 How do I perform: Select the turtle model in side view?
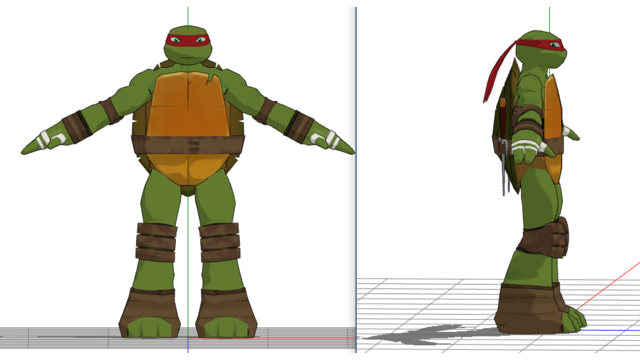click(535, 182)
